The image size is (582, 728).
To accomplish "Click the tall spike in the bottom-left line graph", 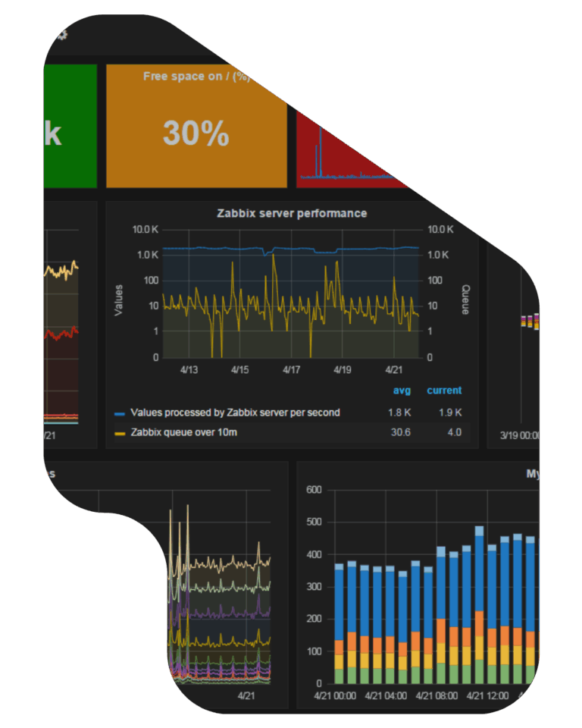I will tap(187, 531).
